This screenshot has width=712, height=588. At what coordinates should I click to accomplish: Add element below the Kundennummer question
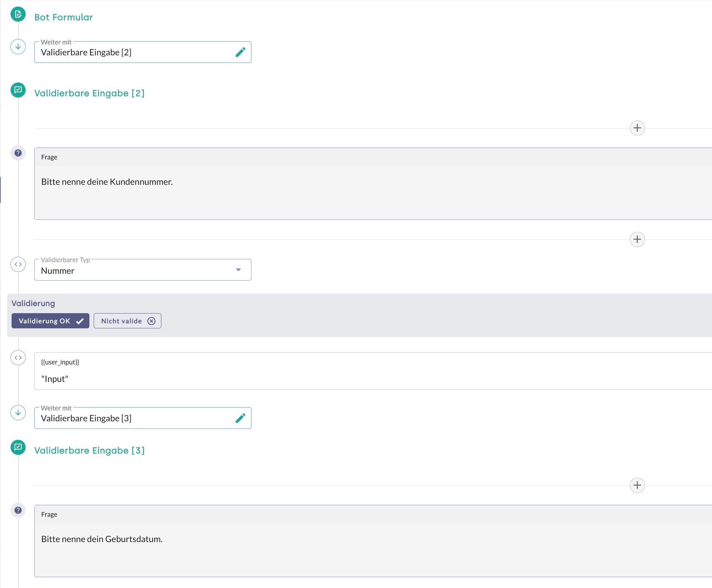pyautogui.click(x=637, y=239)
